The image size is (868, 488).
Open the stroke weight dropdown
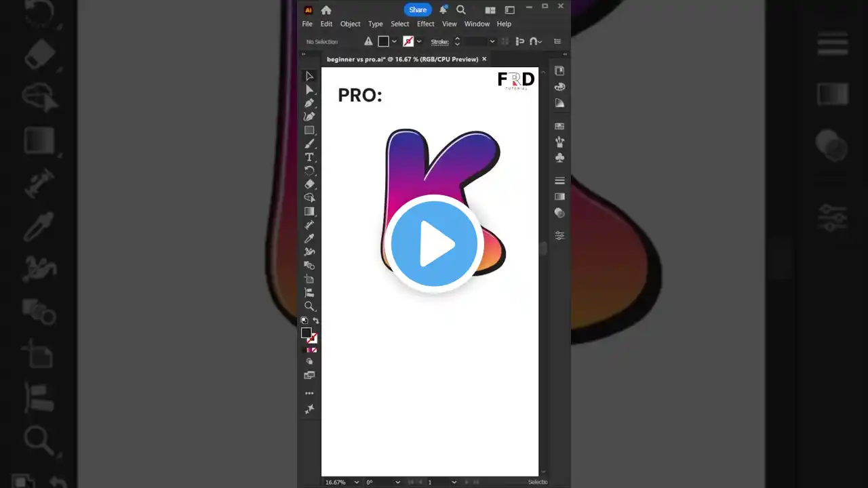click(x=492, y=42)
